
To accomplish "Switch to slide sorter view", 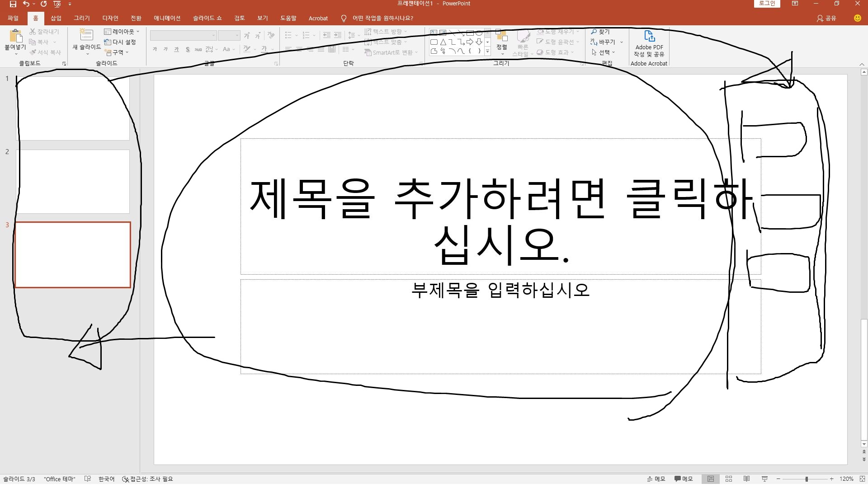I will pos(729,479).
